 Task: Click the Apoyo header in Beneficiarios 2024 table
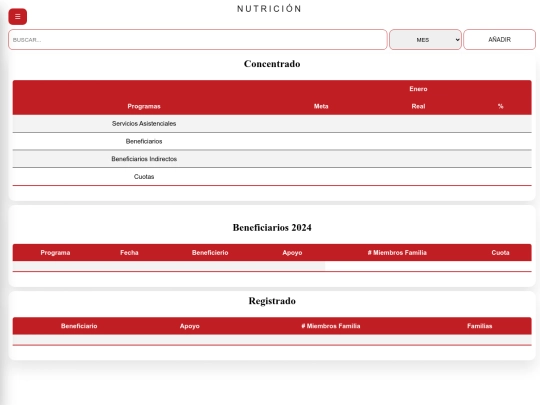click(x=292, y=252)
